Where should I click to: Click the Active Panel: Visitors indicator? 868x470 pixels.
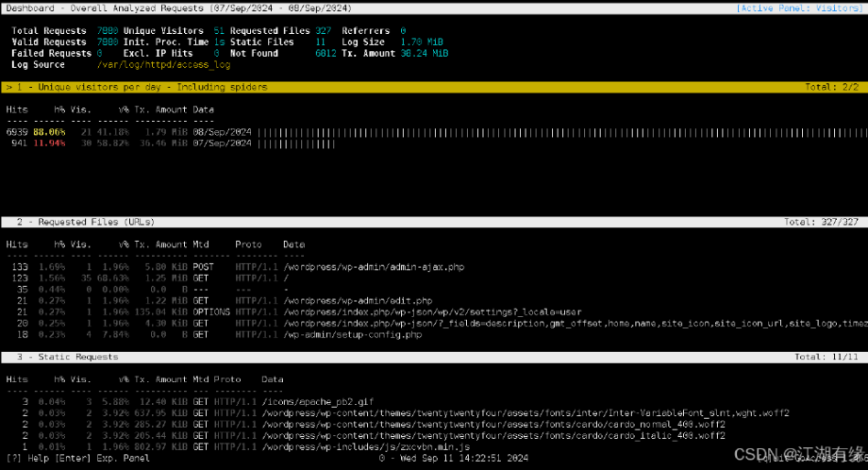(799, 8)
